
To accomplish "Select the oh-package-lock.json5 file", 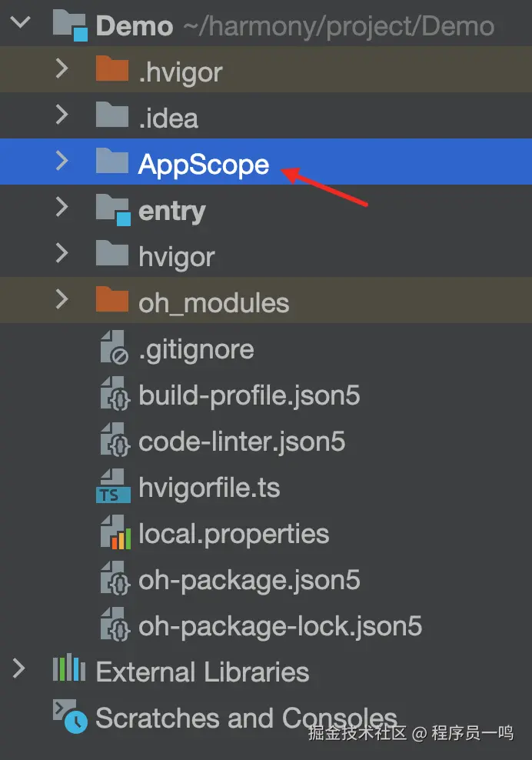I will (x=280, y=626).
